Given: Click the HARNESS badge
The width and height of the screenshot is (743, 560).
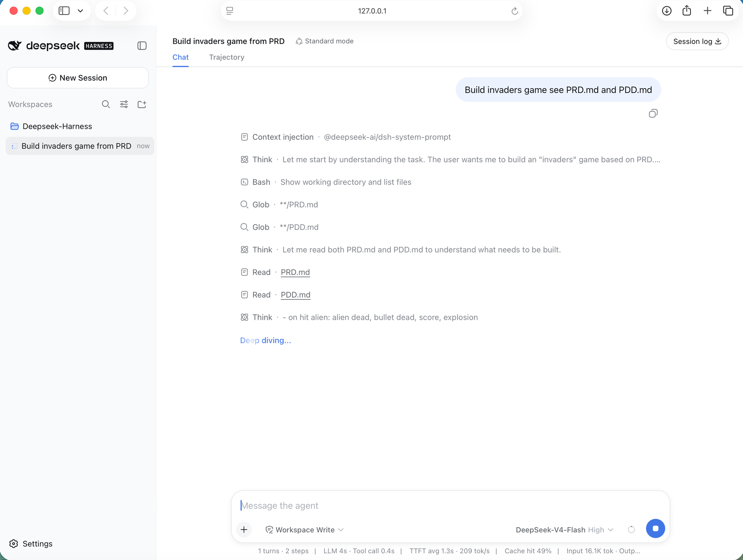Looking at the screenshot, I should [x=99, y=46].
